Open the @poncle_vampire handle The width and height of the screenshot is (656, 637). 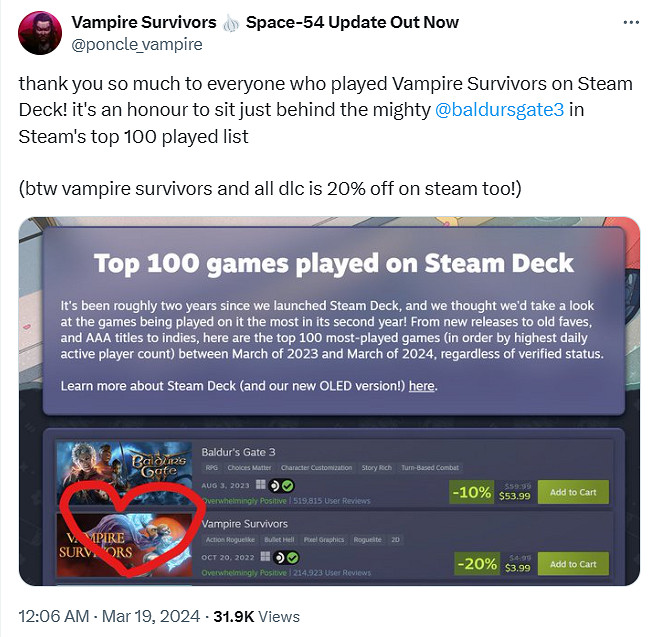pyautogui.click(x=137, y=44)
